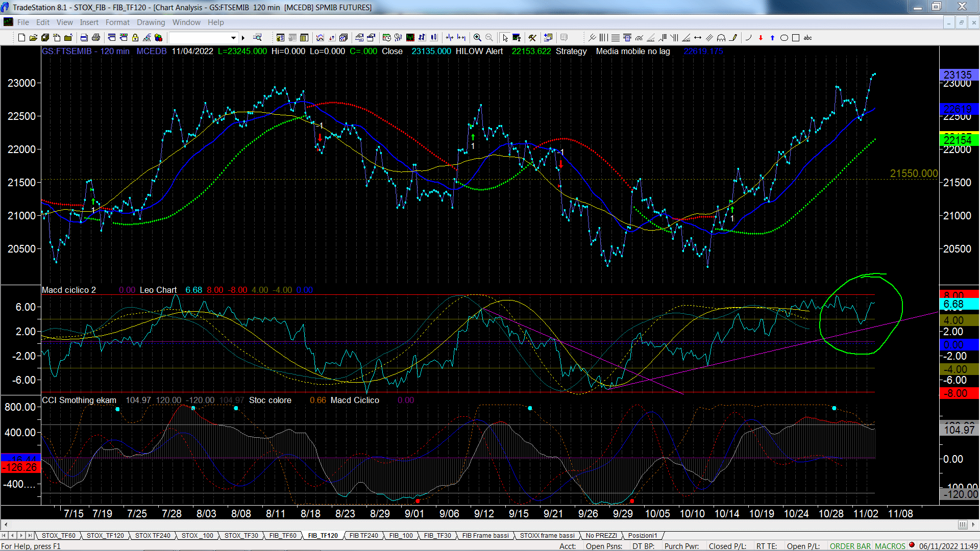Click ORDER BAR in status bar
This screenshot has width=980, height=551.
(x=850, y=546)
